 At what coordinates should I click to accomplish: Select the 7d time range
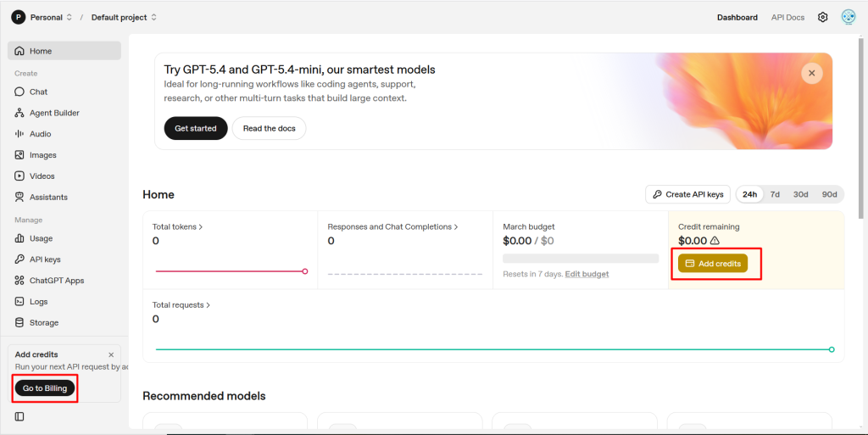point(775,194)
